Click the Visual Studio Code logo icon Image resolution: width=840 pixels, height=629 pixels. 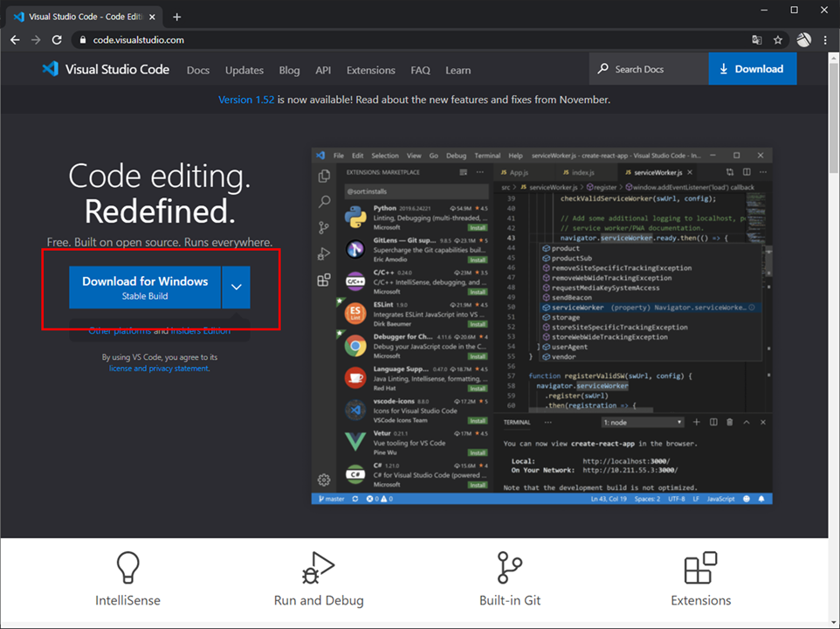tap(51, 69)
